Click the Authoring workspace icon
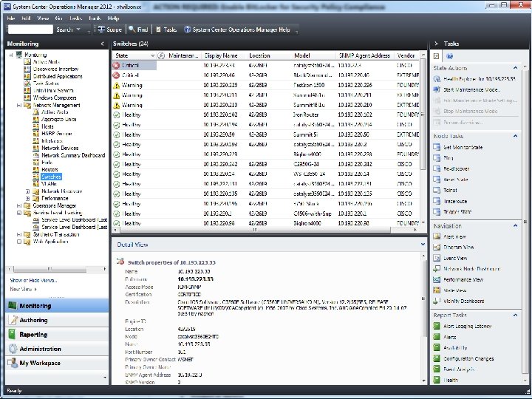This screenshot has height=399, width=532. coord(14,320)
